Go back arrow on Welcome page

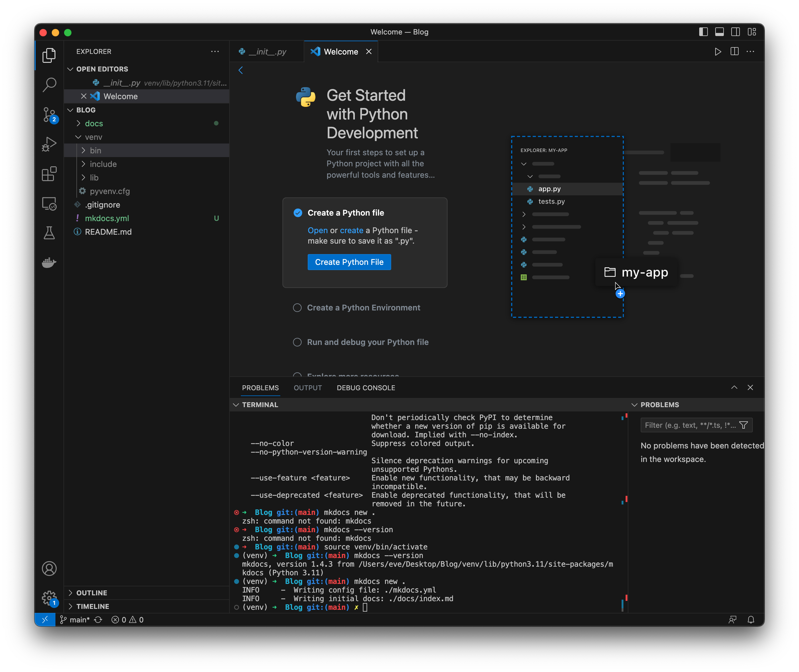(x=241, y=70)
